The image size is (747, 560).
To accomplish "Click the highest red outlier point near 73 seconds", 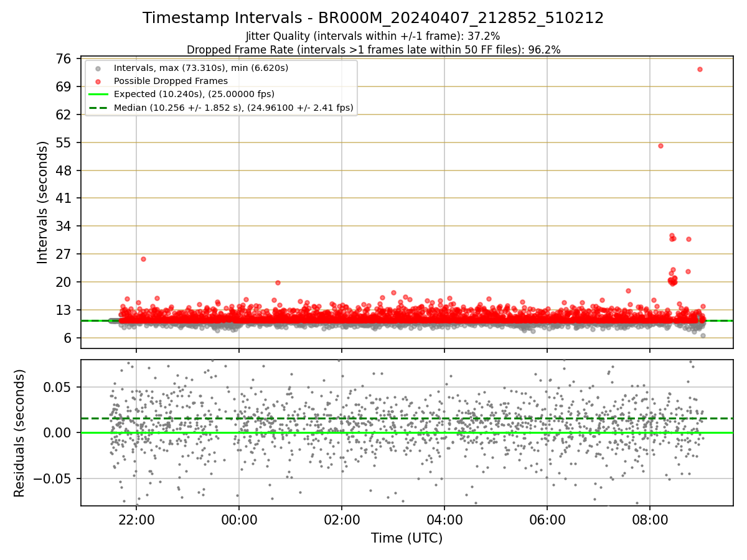I will tap(700, 69).
